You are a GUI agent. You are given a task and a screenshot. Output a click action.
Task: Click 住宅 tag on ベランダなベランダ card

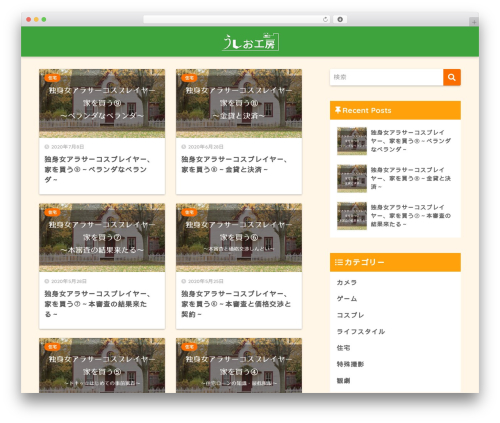pyautogui.click(x=52, y=78)
